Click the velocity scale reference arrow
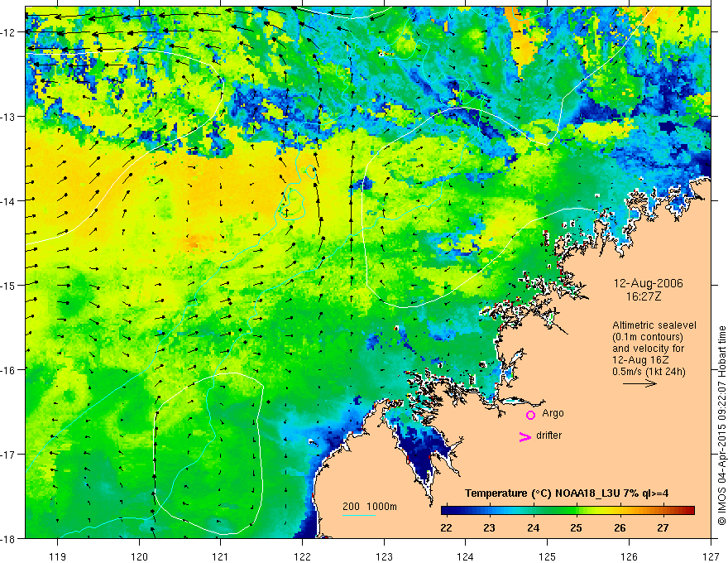728x563 pixels. click(x=639, y=383)
